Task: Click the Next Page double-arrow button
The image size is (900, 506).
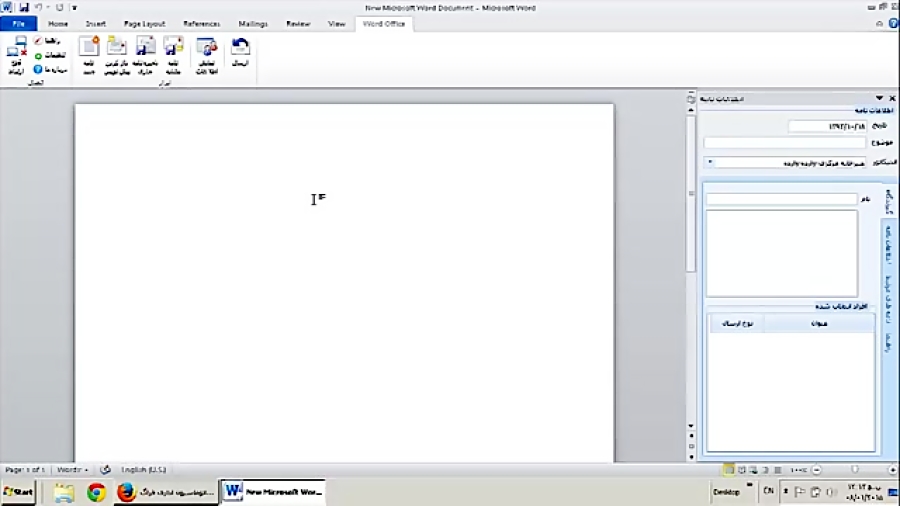Action: tap(690, 457)
